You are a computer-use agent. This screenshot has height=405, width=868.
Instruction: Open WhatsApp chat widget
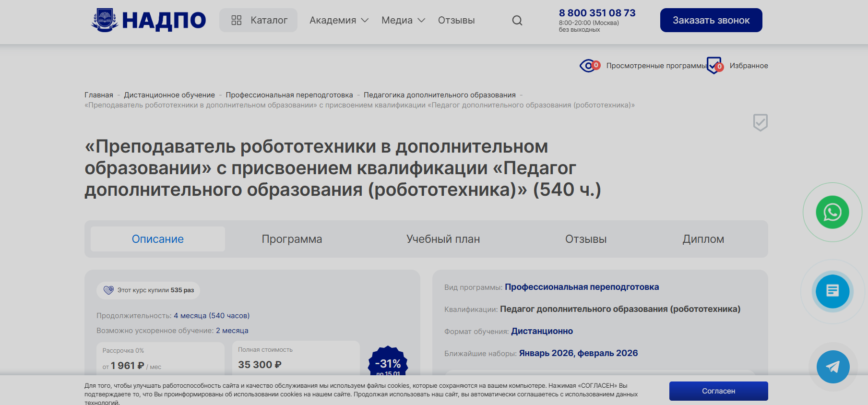(x=832, y=212)
